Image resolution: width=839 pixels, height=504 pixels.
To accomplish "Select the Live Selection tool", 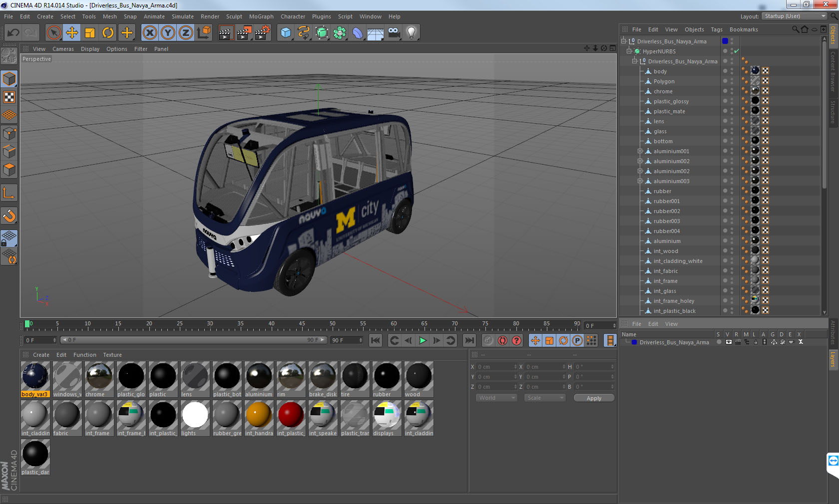I will pos(53,33).
